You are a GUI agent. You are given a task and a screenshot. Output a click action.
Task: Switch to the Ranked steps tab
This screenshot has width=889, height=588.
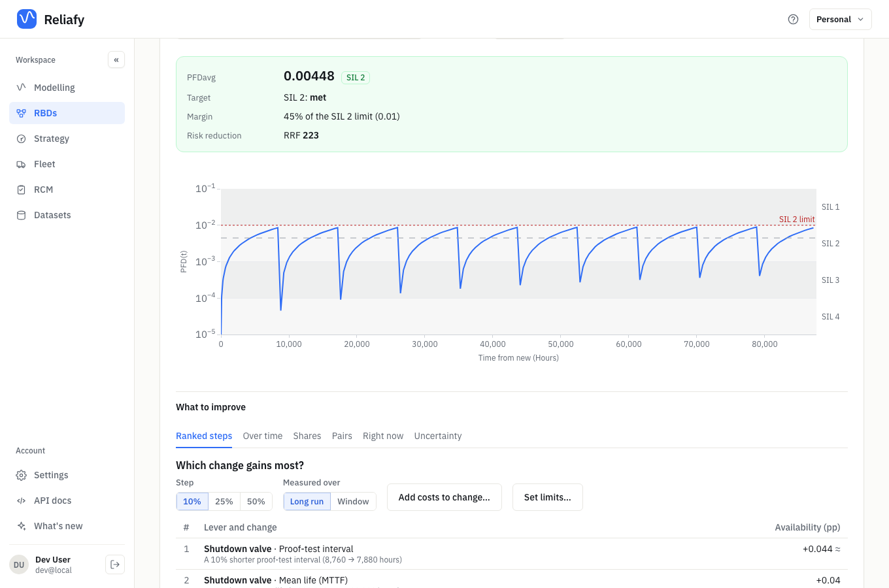[x=204, y=436]
